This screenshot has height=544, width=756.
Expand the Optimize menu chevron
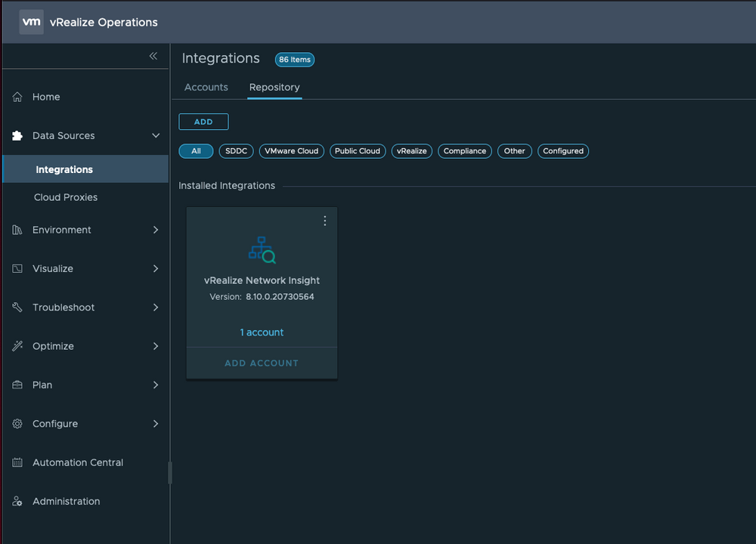[x=156, y=346]
